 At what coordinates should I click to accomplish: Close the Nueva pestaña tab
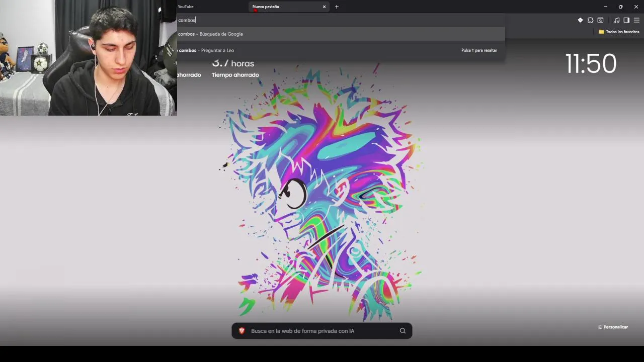324,7
